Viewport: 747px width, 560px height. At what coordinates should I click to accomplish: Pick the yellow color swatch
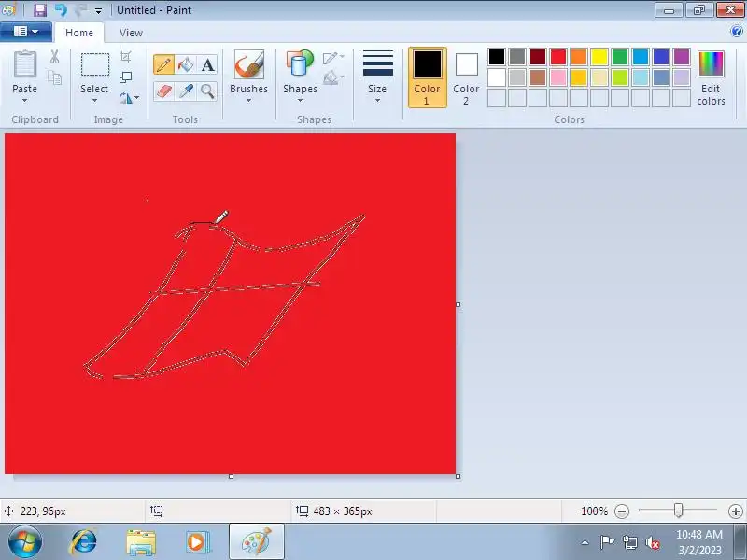click(x=599, y=57)
